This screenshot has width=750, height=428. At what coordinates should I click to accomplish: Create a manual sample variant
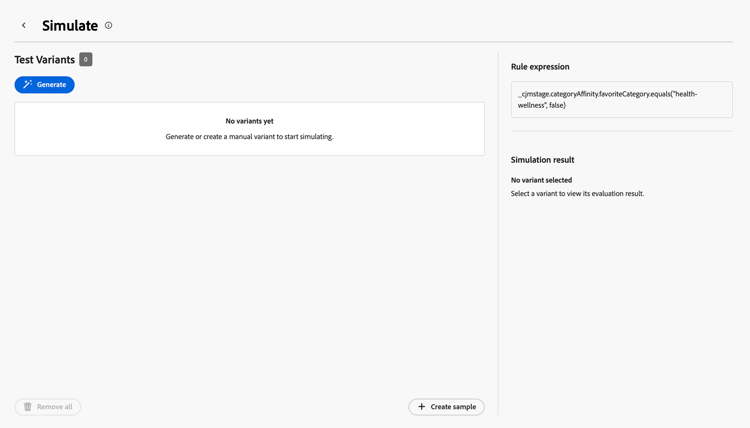click(446, 406)
